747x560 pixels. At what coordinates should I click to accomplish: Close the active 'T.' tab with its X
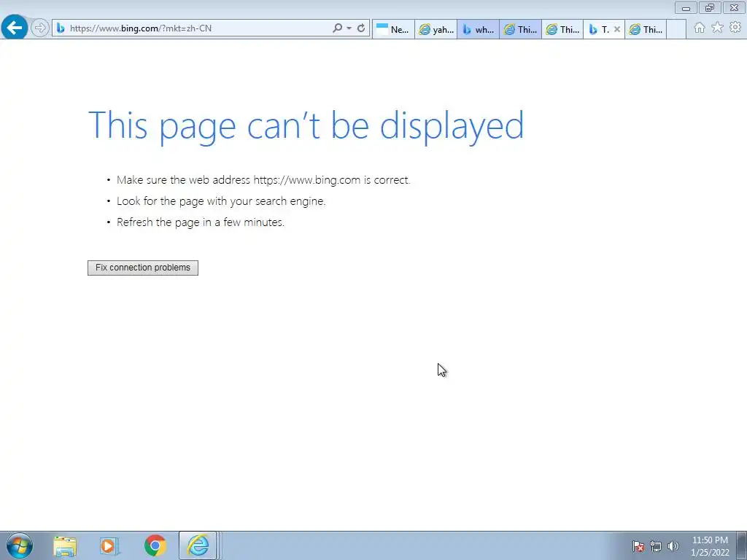tap(617, 29)
